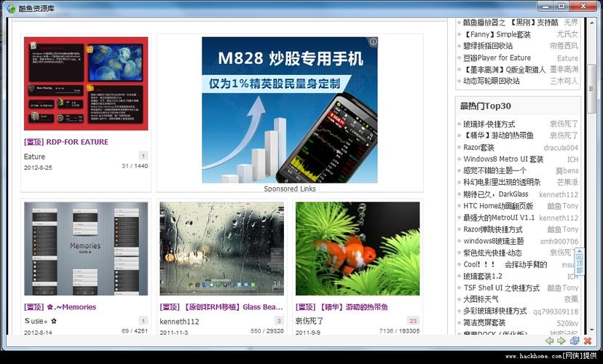603x364 pixels.
Task: Close the 酷鱼资源库 window
Action: coord(583,6)
